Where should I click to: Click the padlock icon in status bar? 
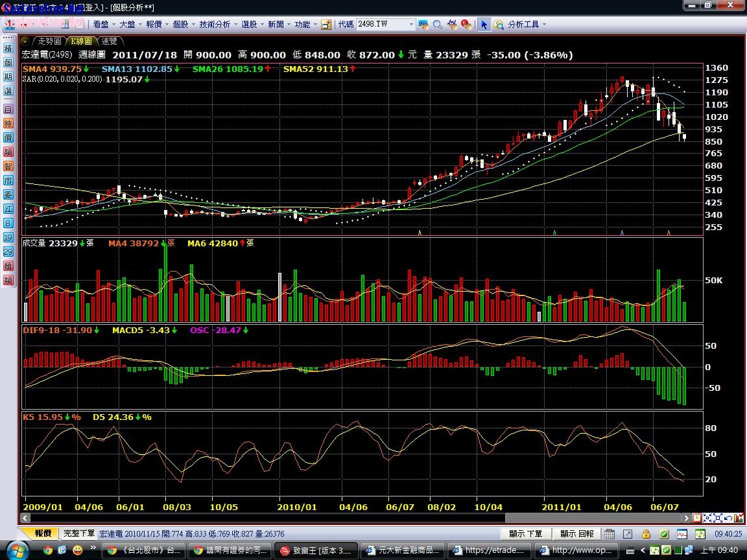646,534
